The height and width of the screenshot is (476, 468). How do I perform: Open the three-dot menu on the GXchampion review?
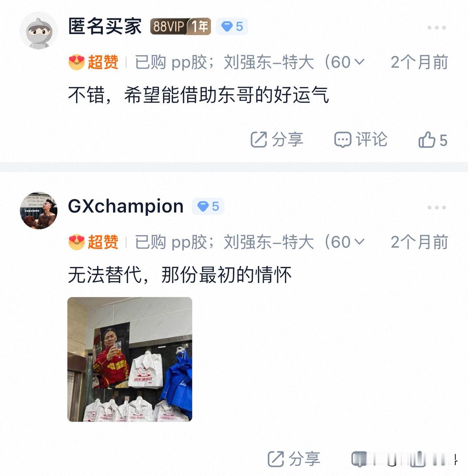437,207
